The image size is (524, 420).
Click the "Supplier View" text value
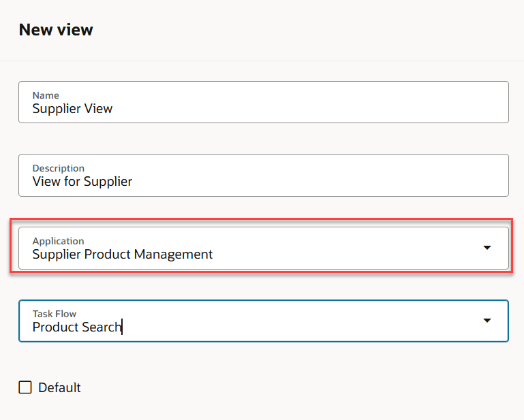click(72, 109)
